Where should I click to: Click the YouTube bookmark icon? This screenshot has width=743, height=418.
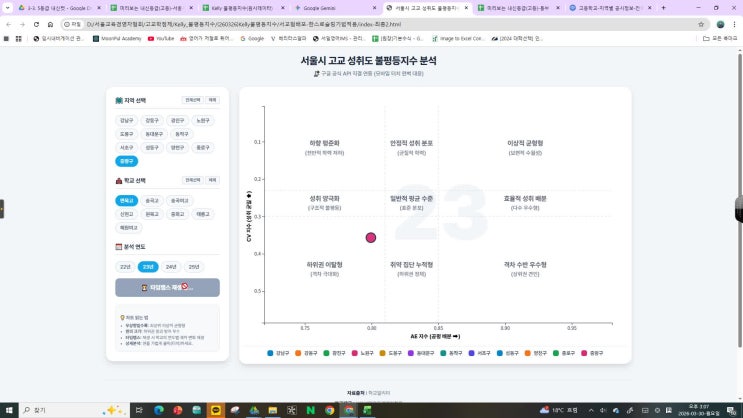point(151,38)
